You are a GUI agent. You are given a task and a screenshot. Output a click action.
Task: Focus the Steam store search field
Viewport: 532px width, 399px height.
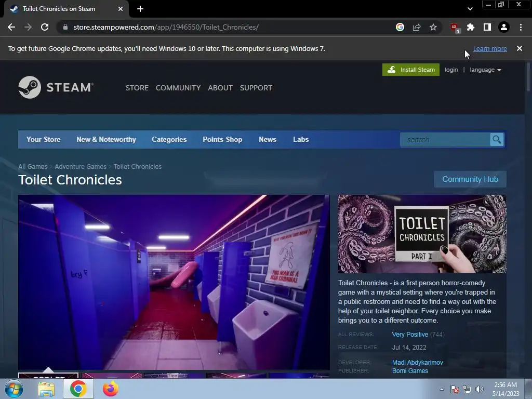(445, 140)
